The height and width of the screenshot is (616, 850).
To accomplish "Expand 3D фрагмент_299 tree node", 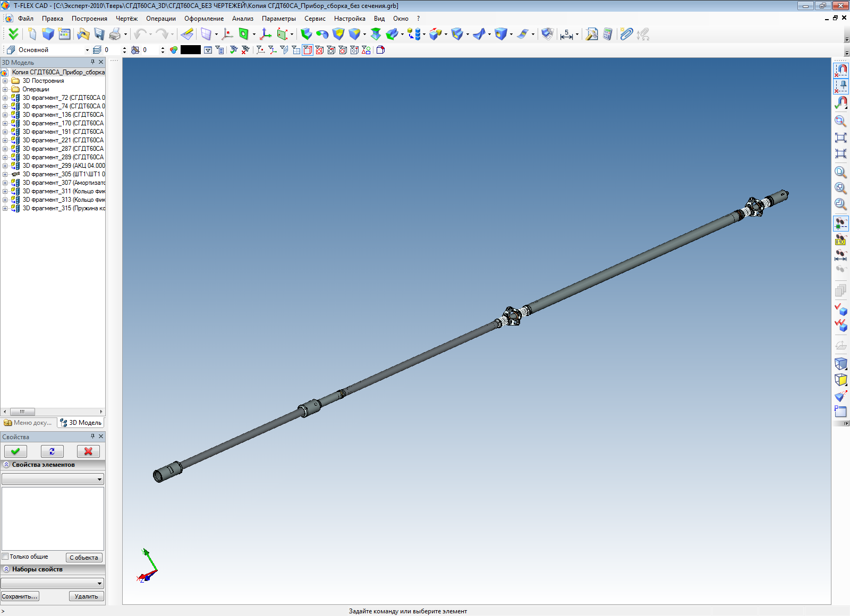I will point(5,166).
